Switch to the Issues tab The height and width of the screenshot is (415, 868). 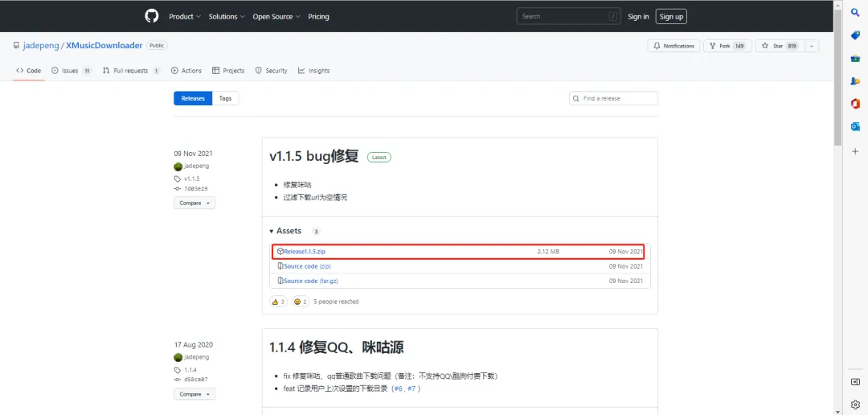coord(72,71)
